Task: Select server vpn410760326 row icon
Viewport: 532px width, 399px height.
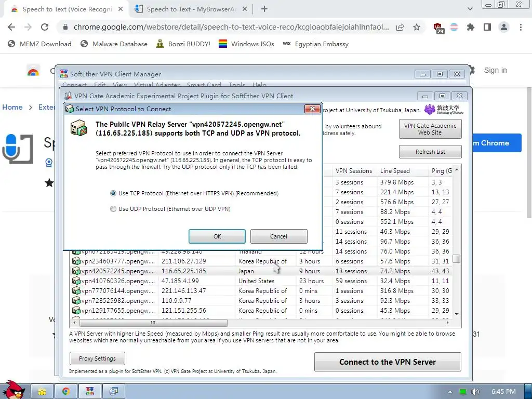Action: pos(76,281)
